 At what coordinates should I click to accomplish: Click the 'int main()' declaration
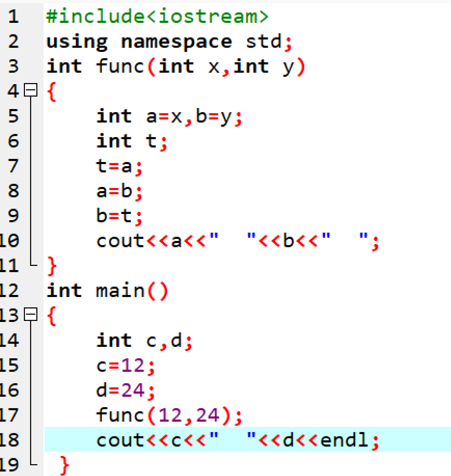[107, 291]
